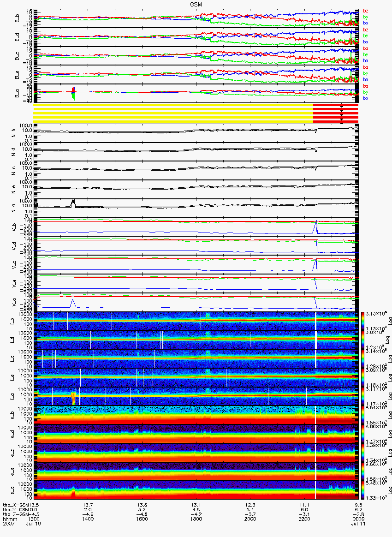Click the V_c velocity panel label
Viewport: 392px width, 537px height.
pos(14,265)
